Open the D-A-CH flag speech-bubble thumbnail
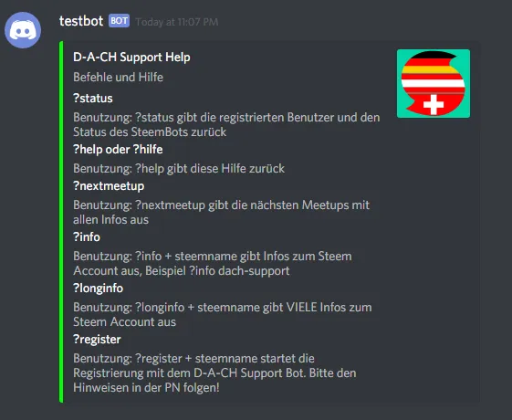Viewport: 512px width, 420px height. click(434, 84)
